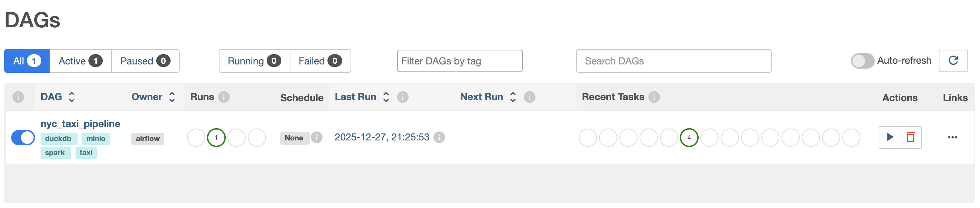Delete the DAG with red trash icon
Image resolution: width=980 pixels, height=208 pixels.
pos(910,137)
